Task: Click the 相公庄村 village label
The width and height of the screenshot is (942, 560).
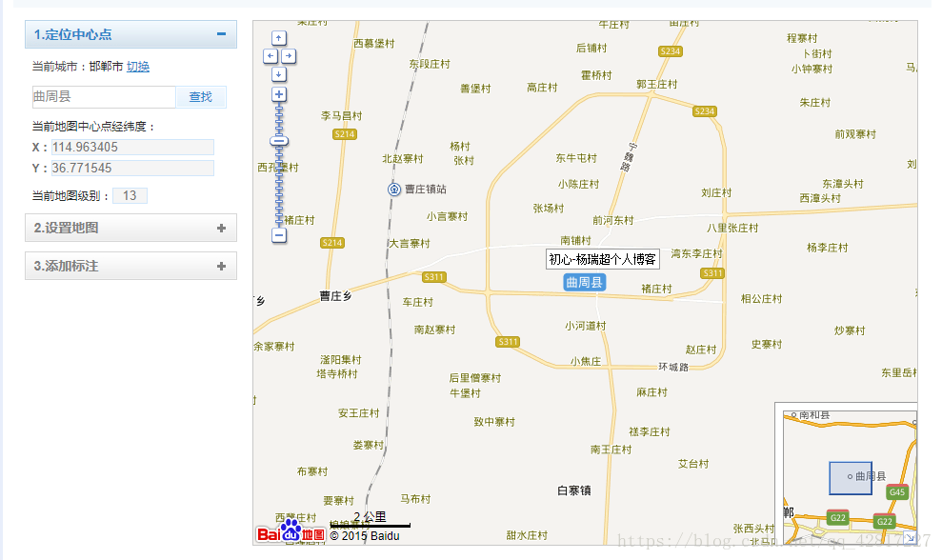Action: 761,299
